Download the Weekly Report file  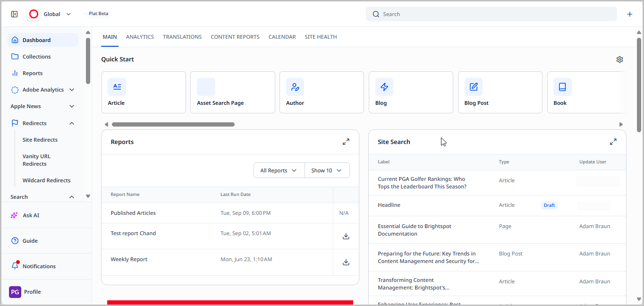(346, 262)
